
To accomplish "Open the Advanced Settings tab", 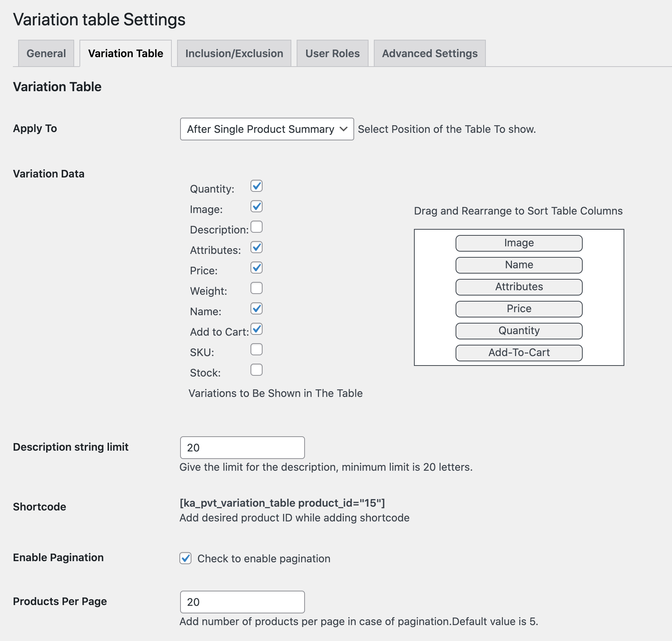I will coord(429,53).
